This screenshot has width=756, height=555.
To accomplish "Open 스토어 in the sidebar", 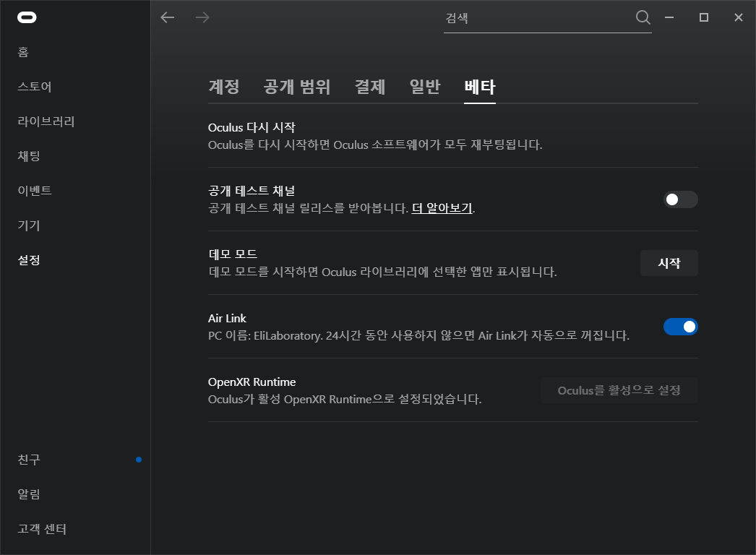I will click(34, 86).
